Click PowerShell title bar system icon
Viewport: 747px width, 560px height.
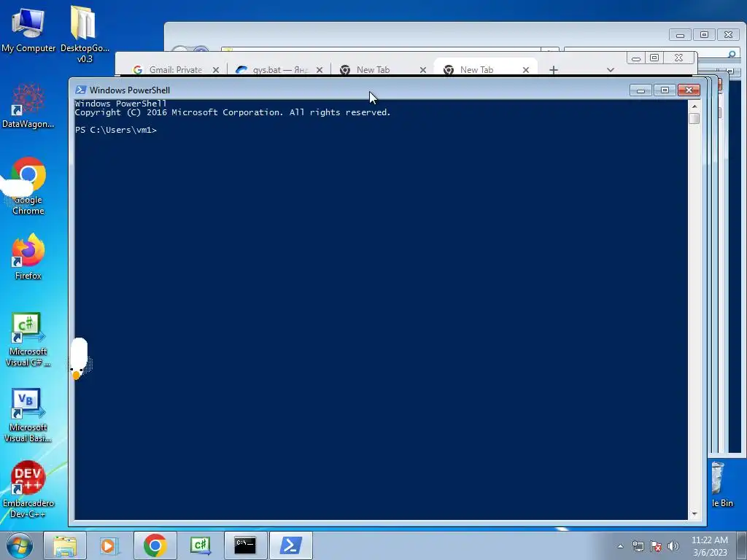click(x=80, y=90)
